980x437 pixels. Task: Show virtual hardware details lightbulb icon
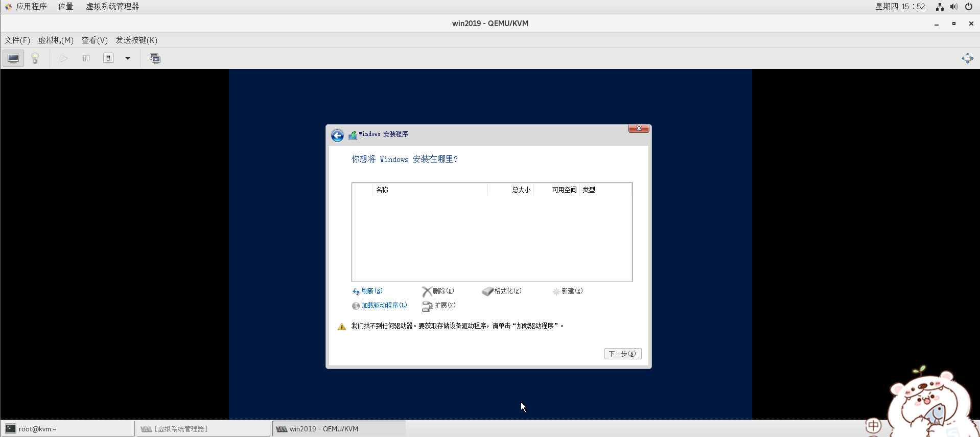[x=35, y=58]
